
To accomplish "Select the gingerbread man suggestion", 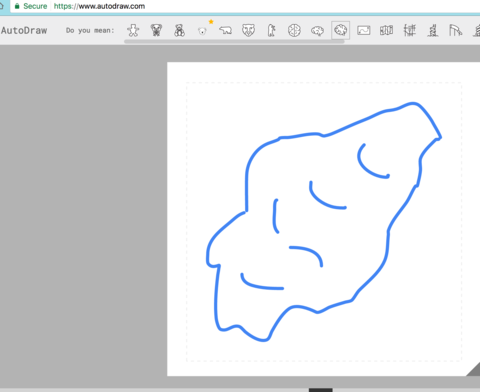I will pos(133,30).
